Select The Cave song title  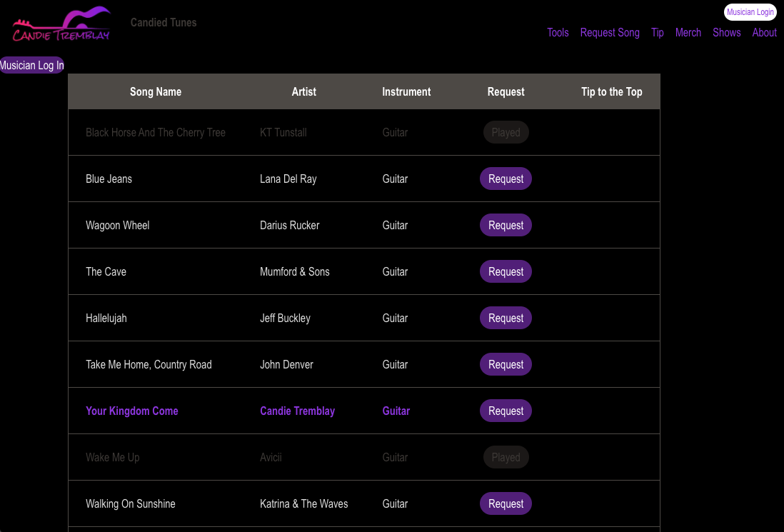106,271
